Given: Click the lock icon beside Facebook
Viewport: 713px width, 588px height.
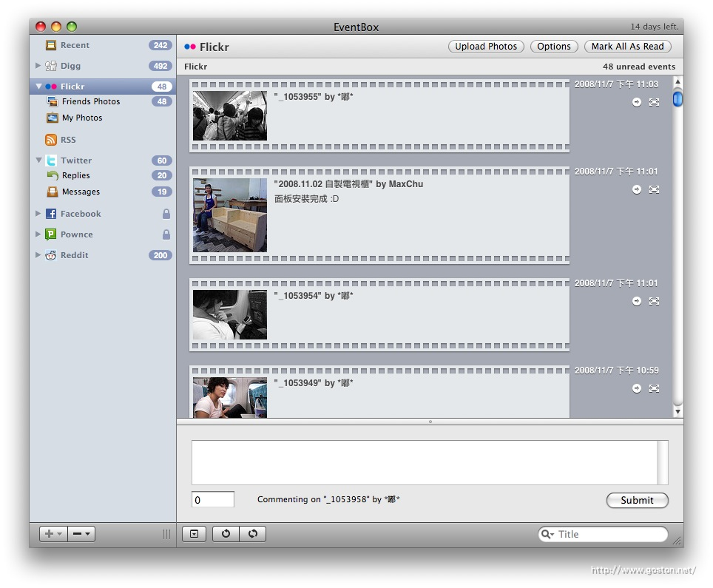Looking at the screenshot, I should pos(166,214).
